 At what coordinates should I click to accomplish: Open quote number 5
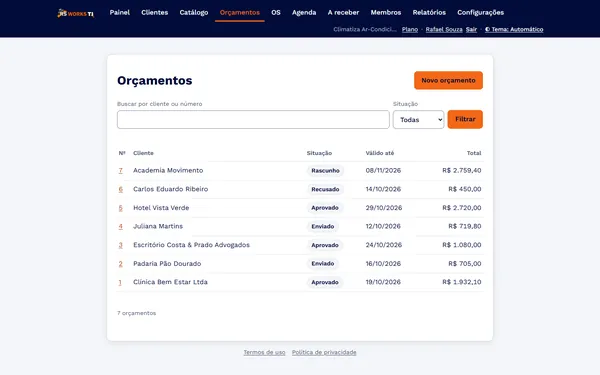click(x=121, y=208)
